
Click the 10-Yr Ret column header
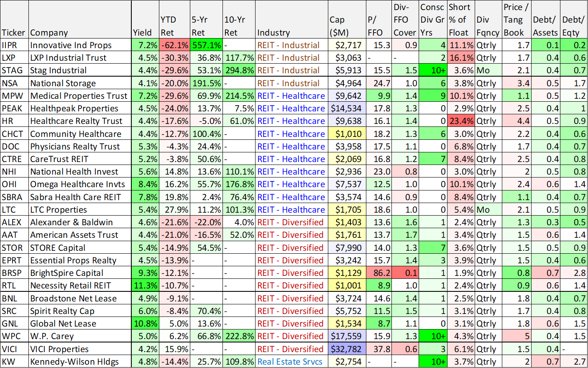point(239,20)
